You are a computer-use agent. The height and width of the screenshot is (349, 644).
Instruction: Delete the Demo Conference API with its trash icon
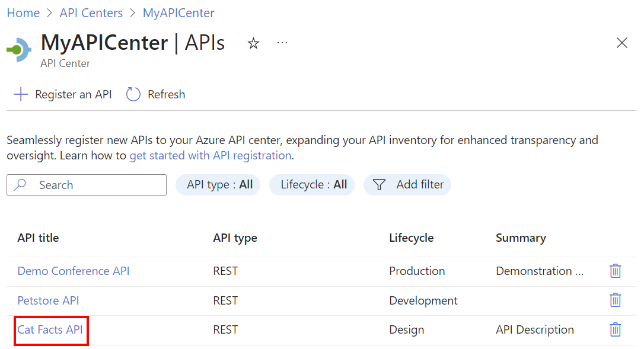click(615, 271)
